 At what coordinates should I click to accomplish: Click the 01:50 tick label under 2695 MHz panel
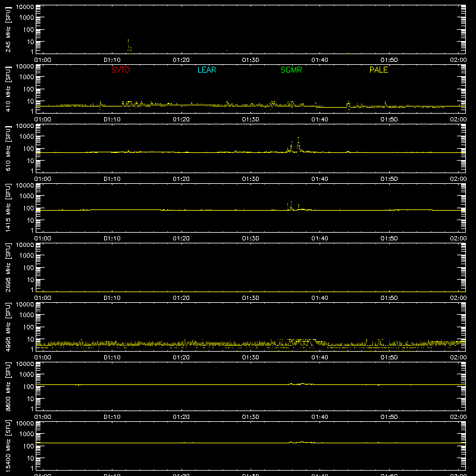(389, 298)
